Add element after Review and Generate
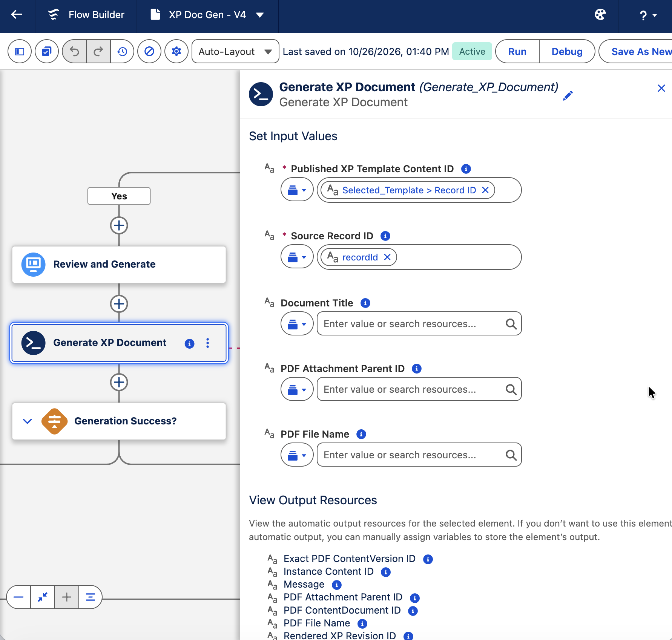Image resolution: width=672 pixels, height=640 pixels. point(119,304)
